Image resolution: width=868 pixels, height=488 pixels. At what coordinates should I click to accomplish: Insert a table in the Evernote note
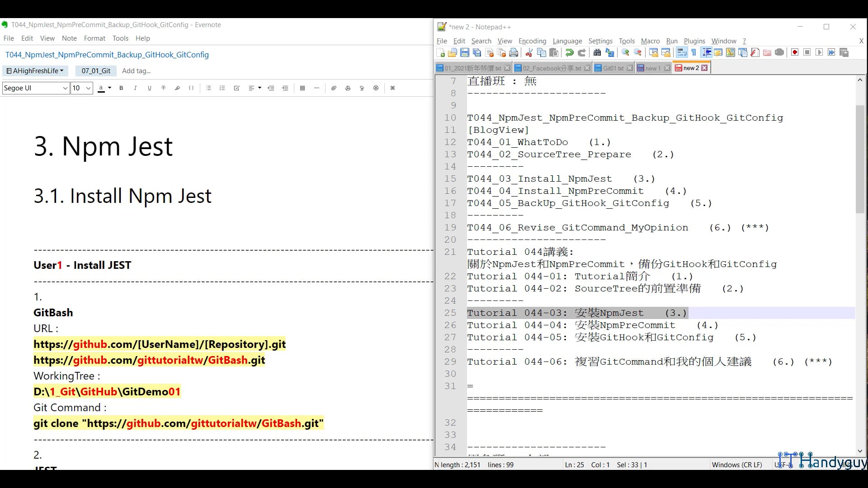[302, 88]
